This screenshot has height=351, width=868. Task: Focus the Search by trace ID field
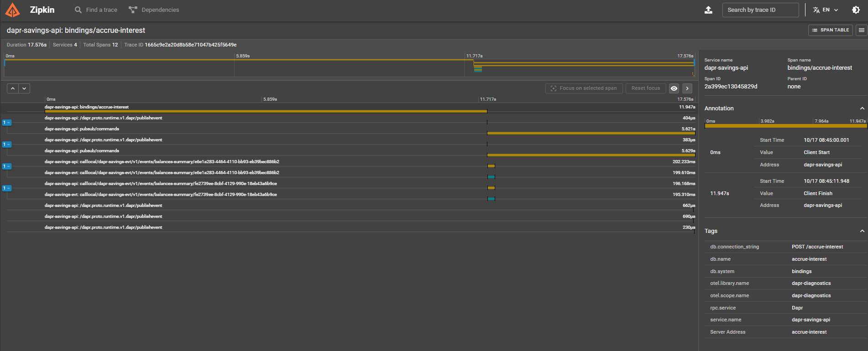tap(760, 10)
